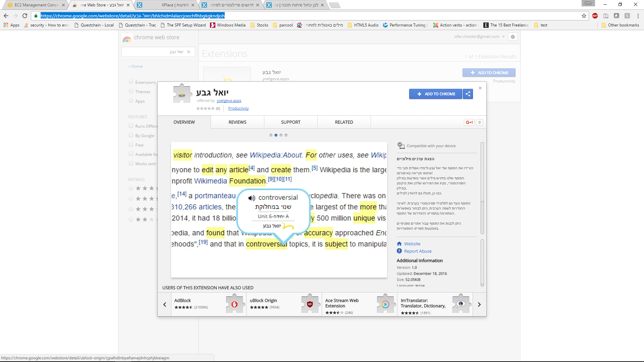Open the Adblock Plus extension icon
This screenshot has height=362, width=644.
click(x=595, y=16)
